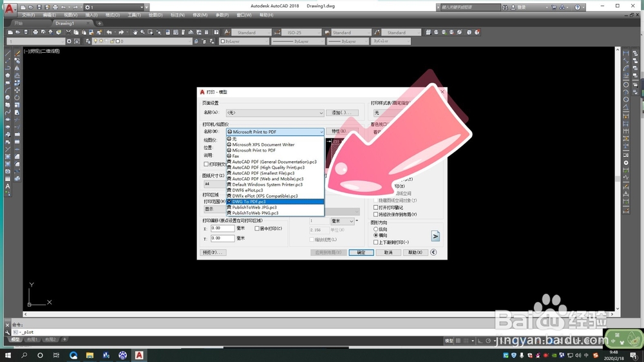
Task: Open the page setup name dropdown
Action: 275,113
